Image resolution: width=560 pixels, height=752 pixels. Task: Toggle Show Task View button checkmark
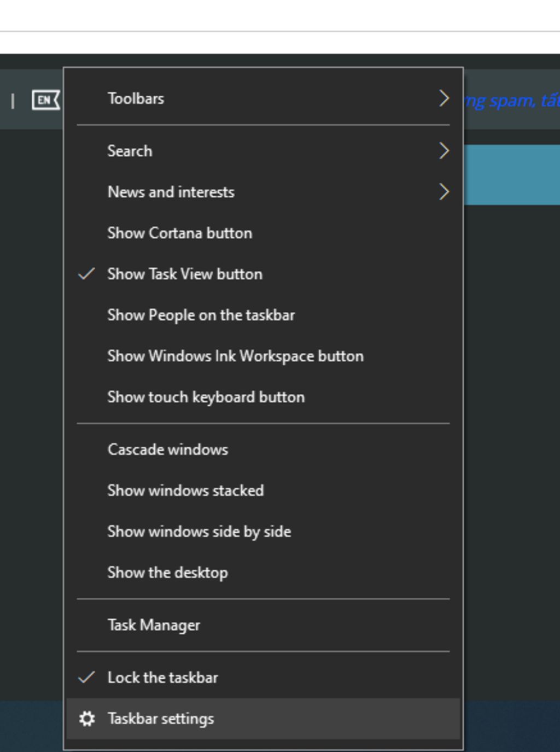click(86, 273)
